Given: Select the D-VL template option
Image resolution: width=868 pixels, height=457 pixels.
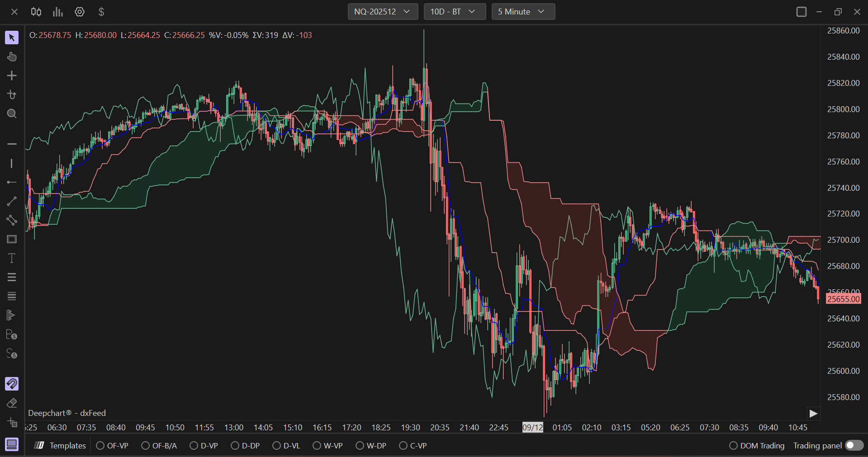Looking at the screenshot, I should 277,446.
